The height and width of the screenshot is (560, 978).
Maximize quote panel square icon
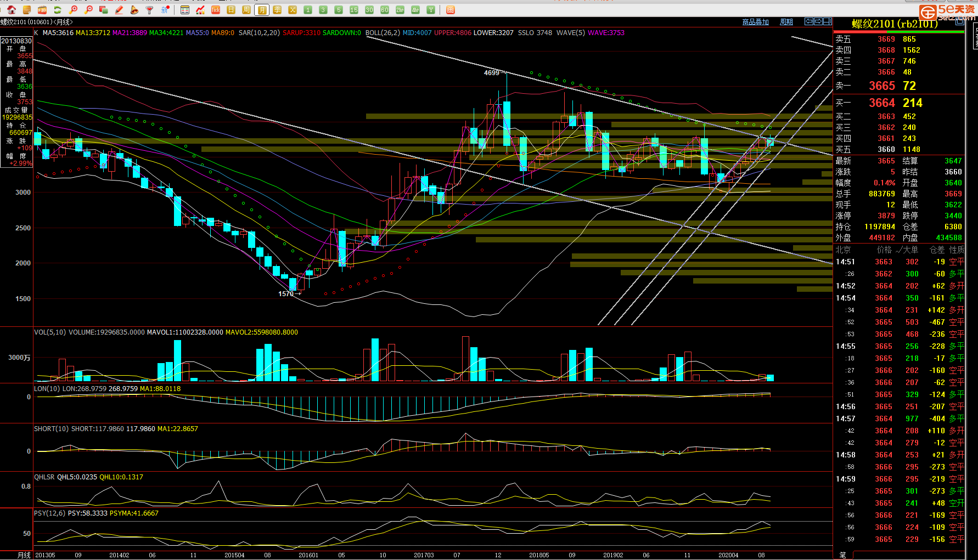[959, 21]
